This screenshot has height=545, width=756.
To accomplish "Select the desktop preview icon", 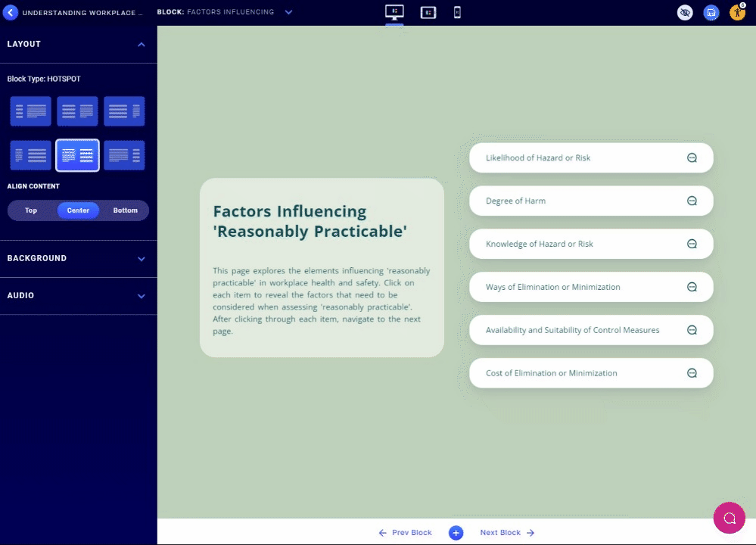I will [x=394, y=12].
